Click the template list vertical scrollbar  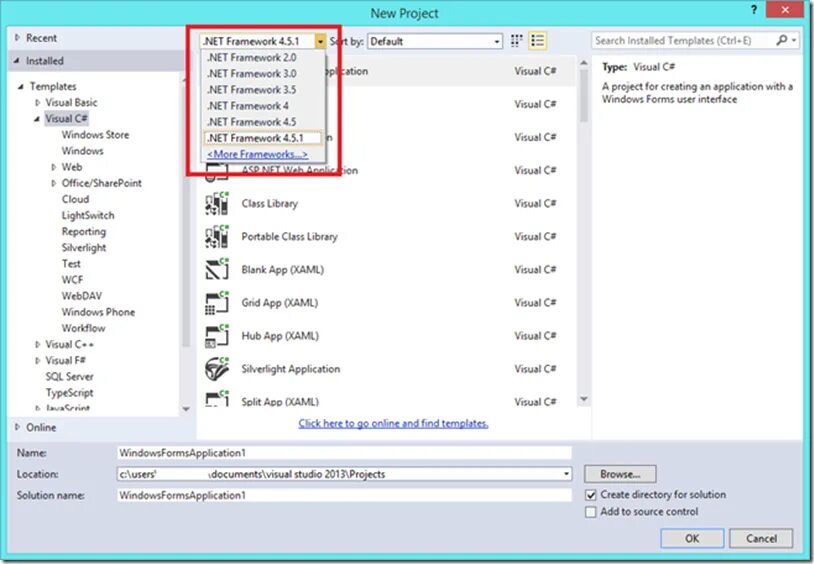click(x=584, y=96)
